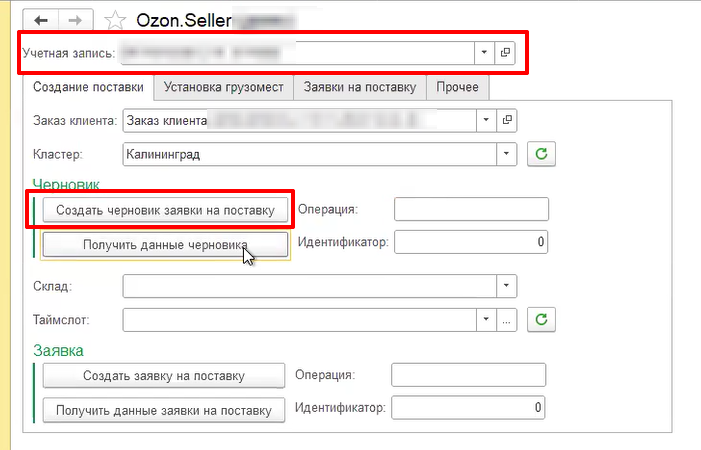Screen dimensions: 701x450
Task: Open the selected Заказ клиента record icon
Action: pyautogui.click(x=507, y=120)
